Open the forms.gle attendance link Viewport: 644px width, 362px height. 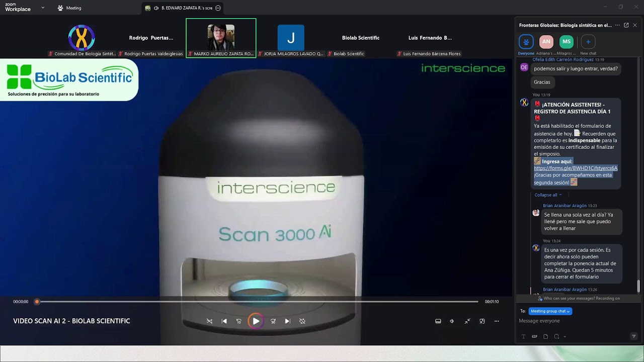[x=576, y=168]
